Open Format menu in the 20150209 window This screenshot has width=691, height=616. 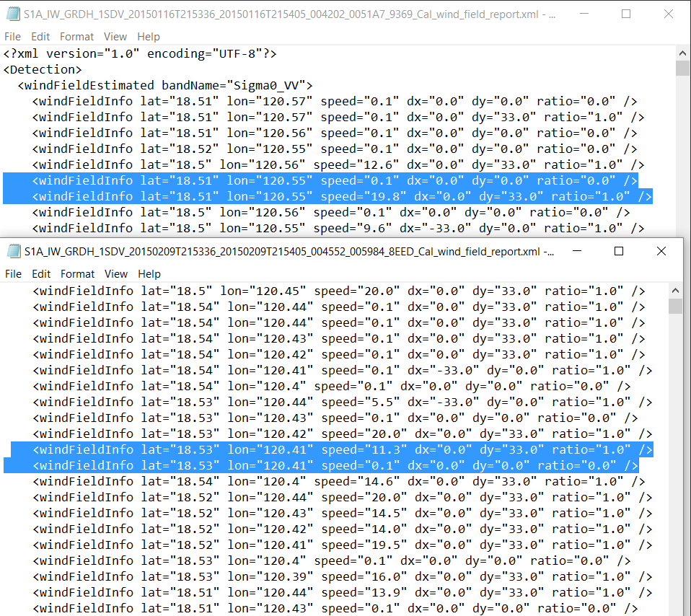click(x=77, y=274)
